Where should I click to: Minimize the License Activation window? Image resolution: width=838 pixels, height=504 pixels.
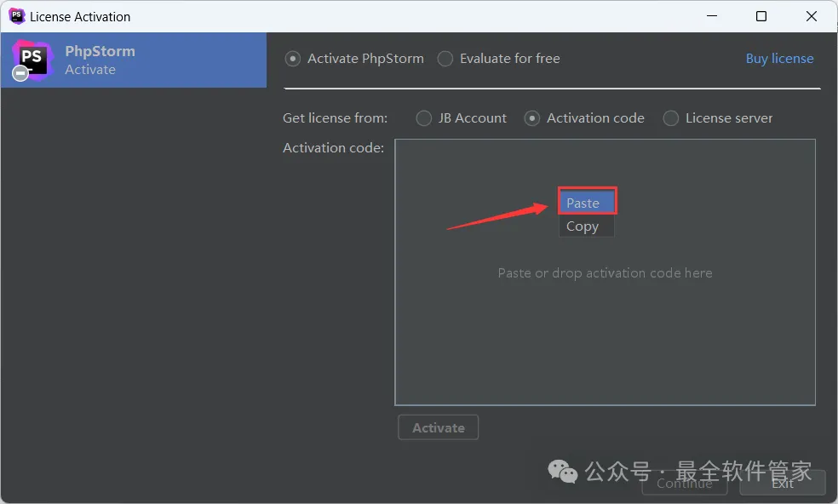712,16
